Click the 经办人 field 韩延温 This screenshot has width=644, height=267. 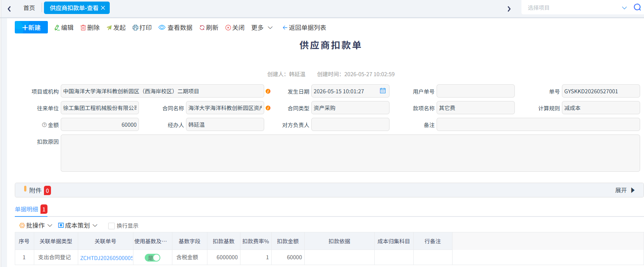225,124
